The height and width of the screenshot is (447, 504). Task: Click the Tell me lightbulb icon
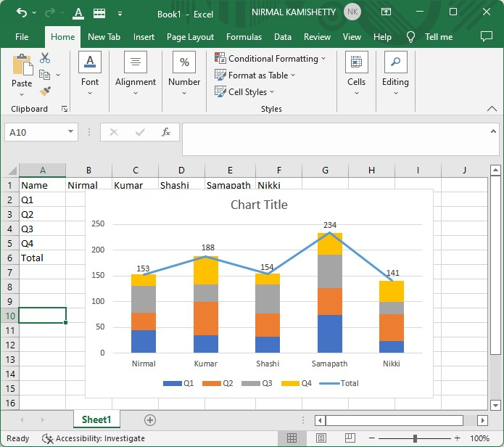pyautogui.click(x=411, y=37)
